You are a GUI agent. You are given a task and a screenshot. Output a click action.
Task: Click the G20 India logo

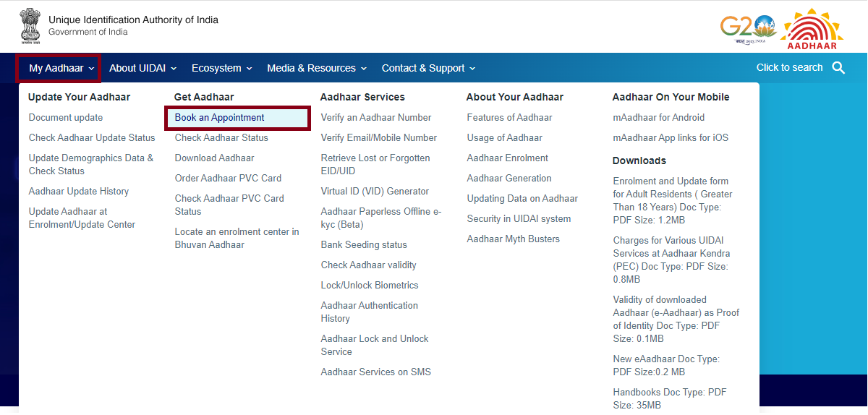(748, 29)
